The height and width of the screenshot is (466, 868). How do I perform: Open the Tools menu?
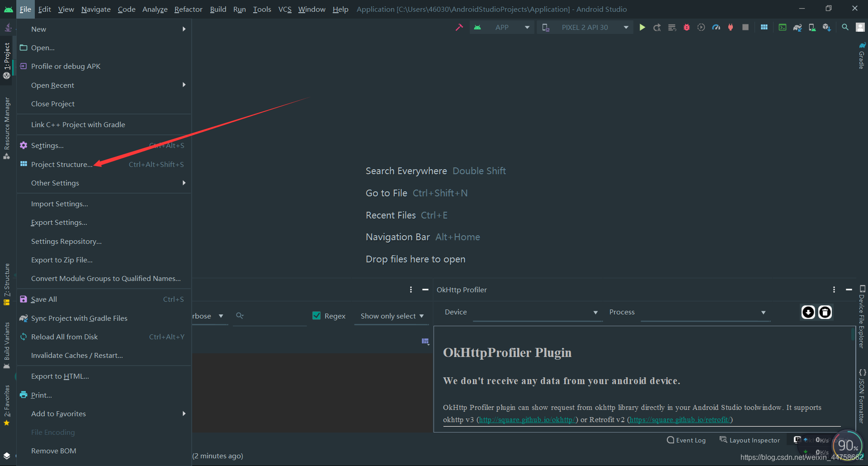(x=262, y=9)
